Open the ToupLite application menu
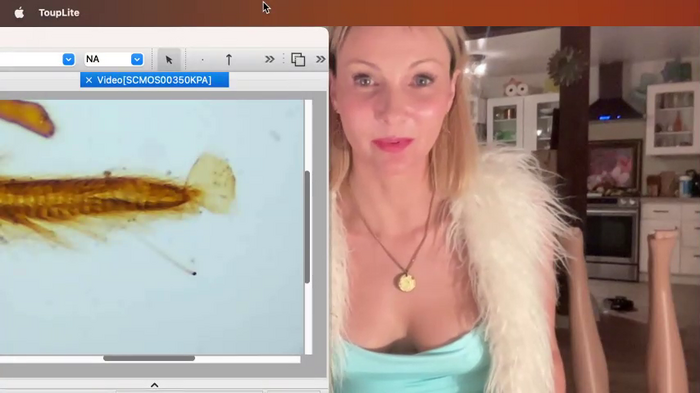Screen dimensions: 700x393 pyautogui.click(x=59, y=13)
